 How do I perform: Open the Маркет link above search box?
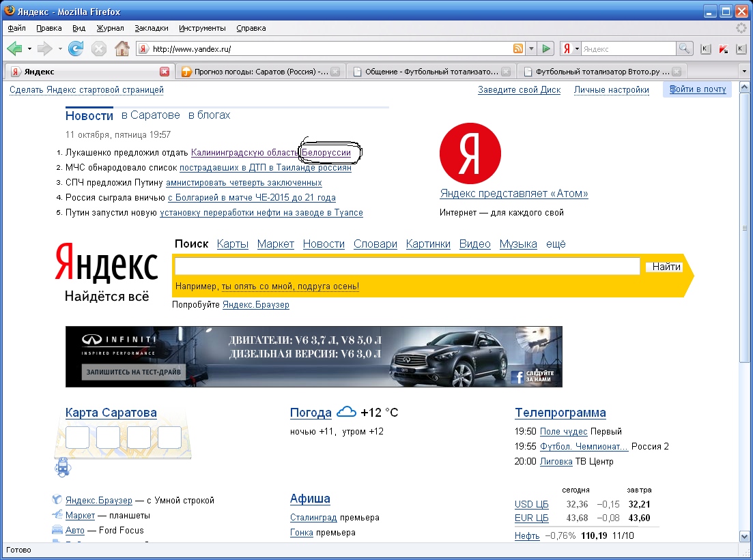coord(276,244)
